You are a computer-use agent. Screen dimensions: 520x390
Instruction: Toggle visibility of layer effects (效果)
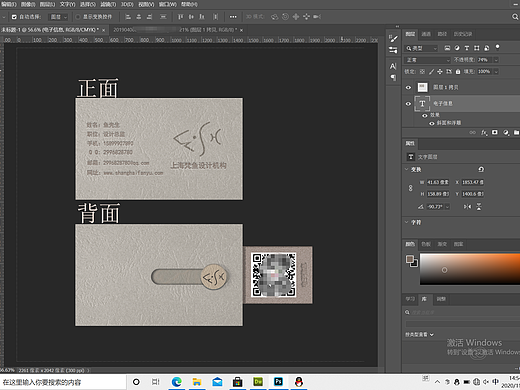click(x=425, y=116)
